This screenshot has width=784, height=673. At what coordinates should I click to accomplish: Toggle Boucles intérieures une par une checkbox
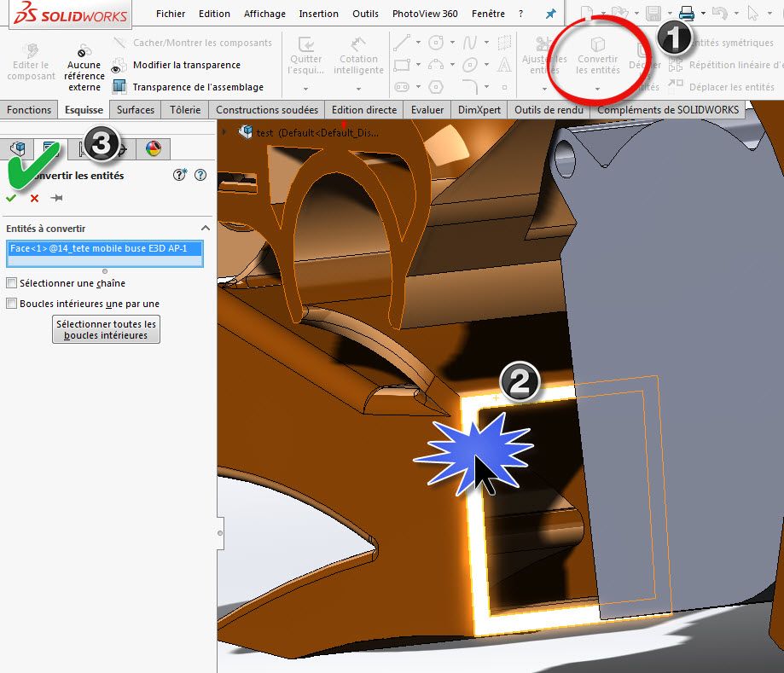click(x=11, y=304)
